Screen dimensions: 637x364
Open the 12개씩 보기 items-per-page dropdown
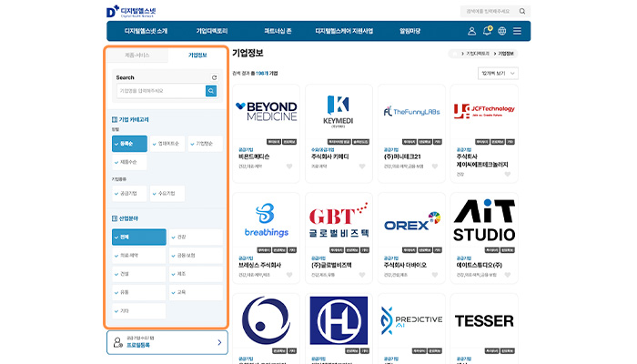click(x=498, y=73)
